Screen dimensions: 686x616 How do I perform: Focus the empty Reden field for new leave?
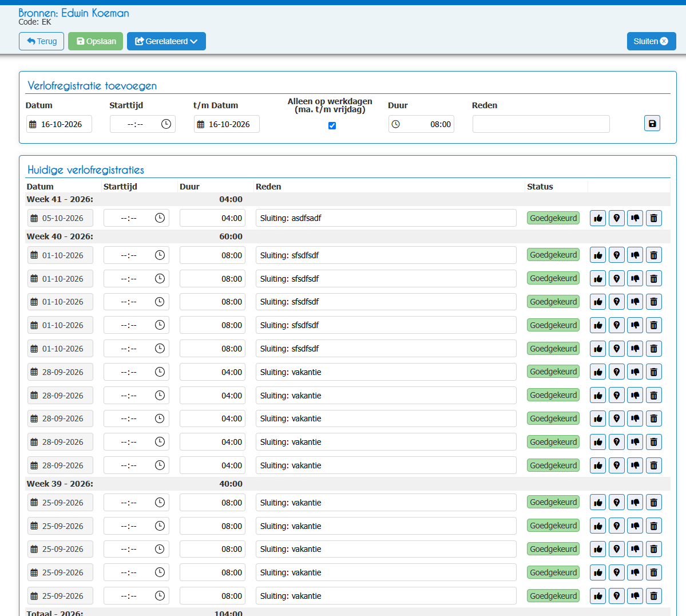541,124
